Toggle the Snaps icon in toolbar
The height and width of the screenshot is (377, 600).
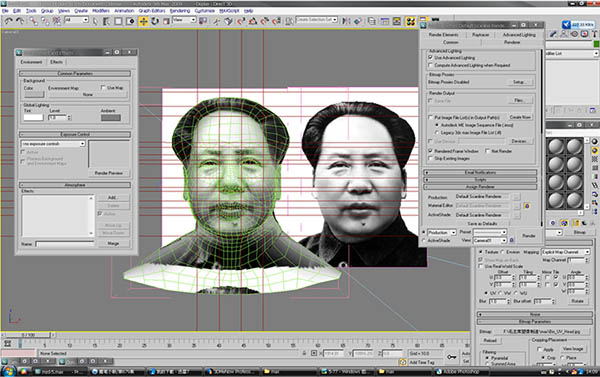241,21
